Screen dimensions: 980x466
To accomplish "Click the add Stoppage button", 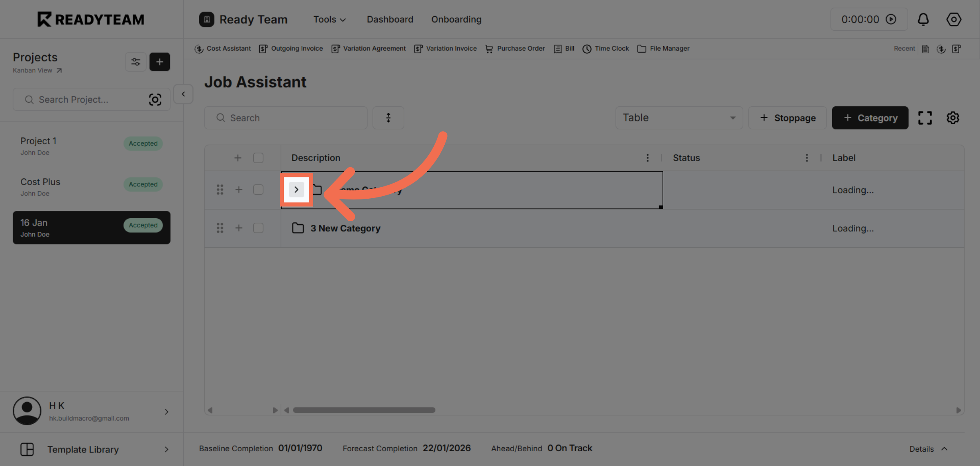I will coord(787,118).
